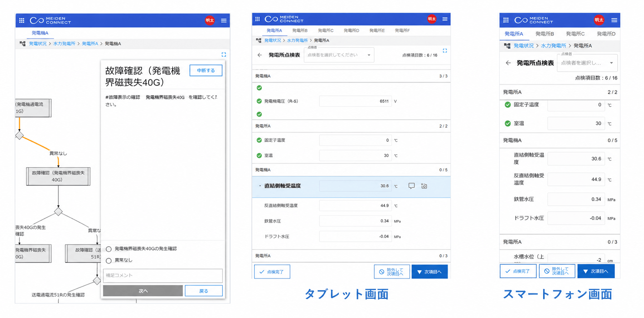
Task: Click 発電機電圧（R-S）value field 6511 in tablet
Action: coord(355,101)
